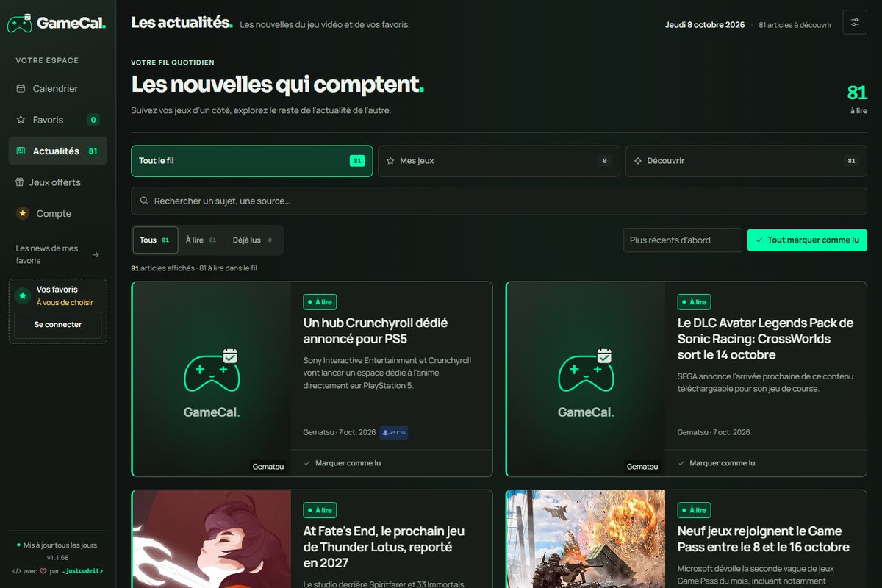Open article At Fate's End reporté en 2027
The height and width of the screenshot is (588, 882).
(384, 547)
